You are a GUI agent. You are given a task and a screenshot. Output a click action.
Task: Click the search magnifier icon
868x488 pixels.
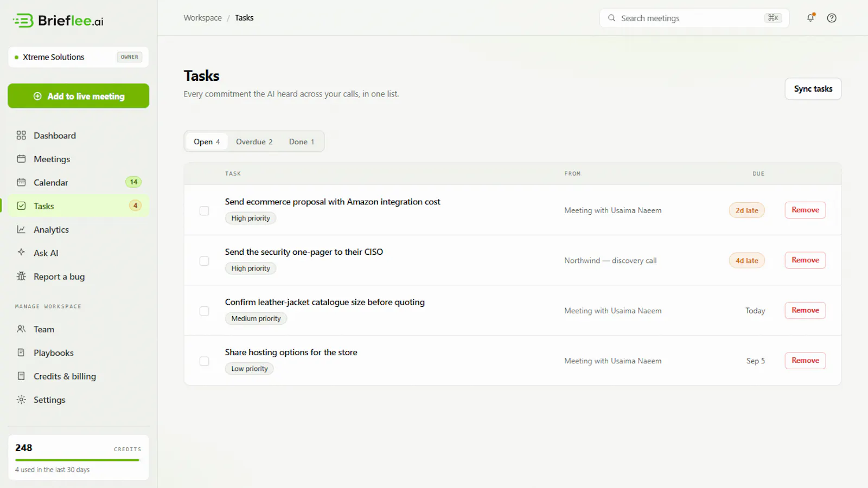pyautogui.click(x=611, y=18)
